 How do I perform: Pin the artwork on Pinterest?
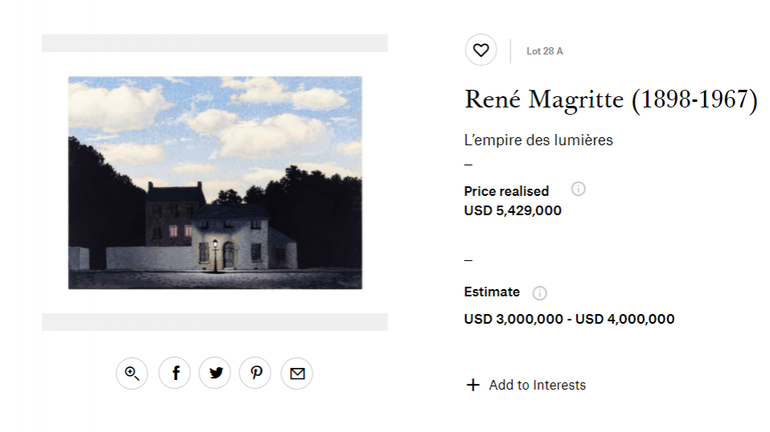[x=256, y=373]
